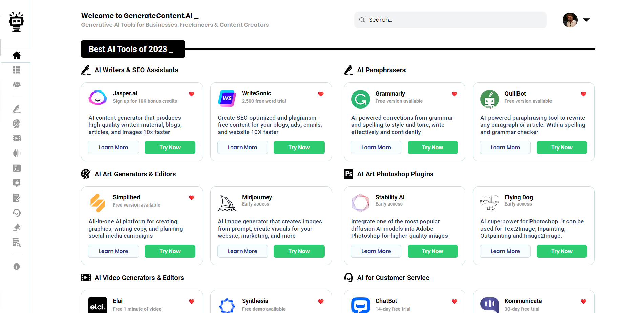
Task: Select the video film icon in the sidebar
Action: (x=17, y=138)
